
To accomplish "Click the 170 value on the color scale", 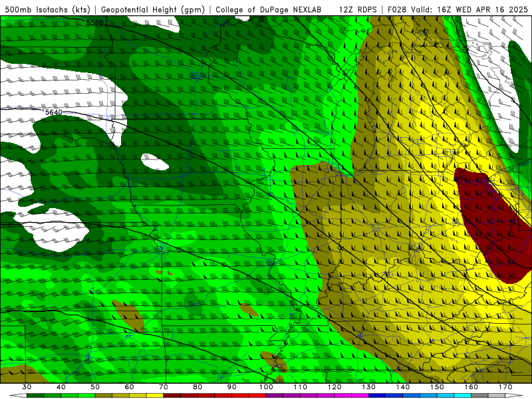I will [505, 387].
